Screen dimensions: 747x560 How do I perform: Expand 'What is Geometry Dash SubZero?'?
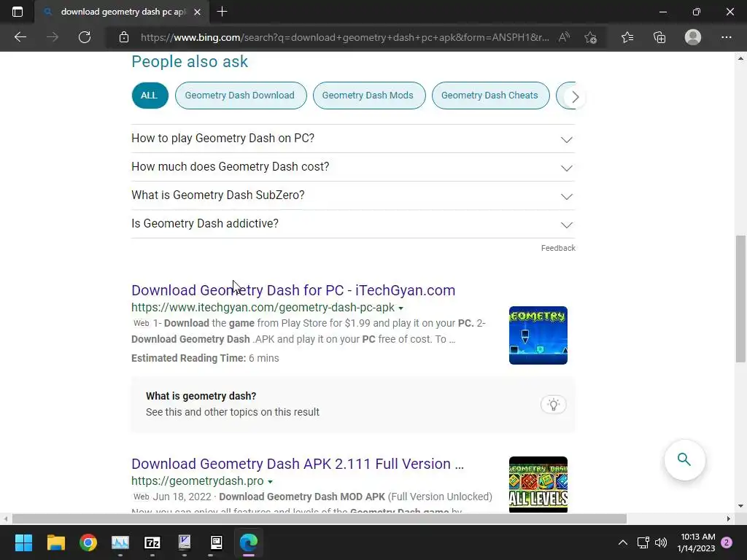point(353,195)
